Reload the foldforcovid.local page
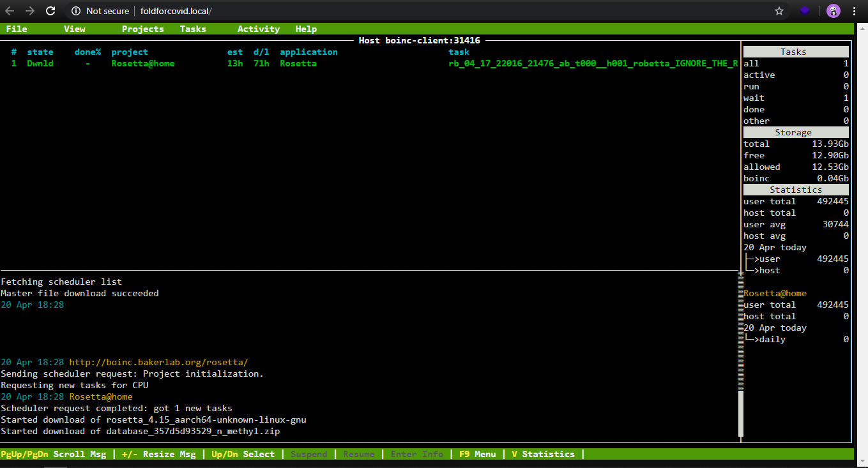Image resolution: width=868 pixels, height=468 pixels. point(50,11)
